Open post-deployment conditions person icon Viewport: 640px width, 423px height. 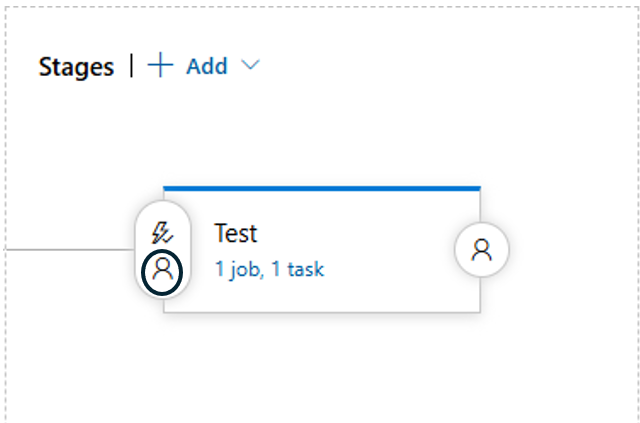482,250
